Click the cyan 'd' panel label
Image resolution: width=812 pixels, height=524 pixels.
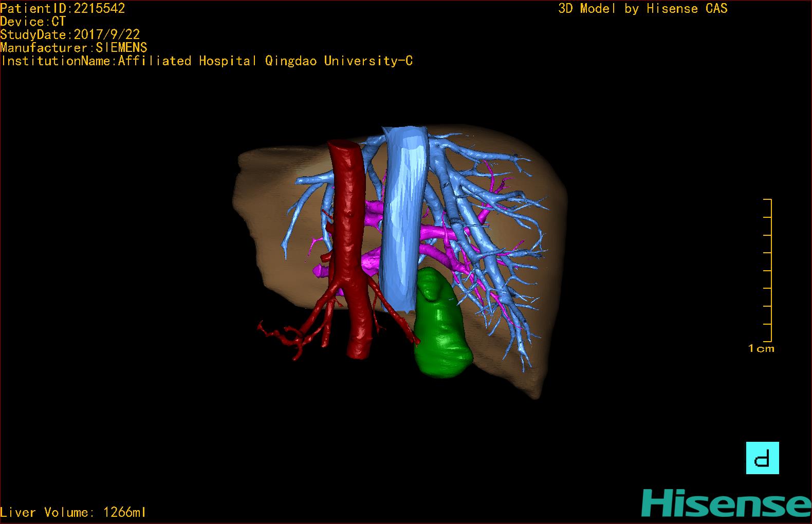coord(762,458)
